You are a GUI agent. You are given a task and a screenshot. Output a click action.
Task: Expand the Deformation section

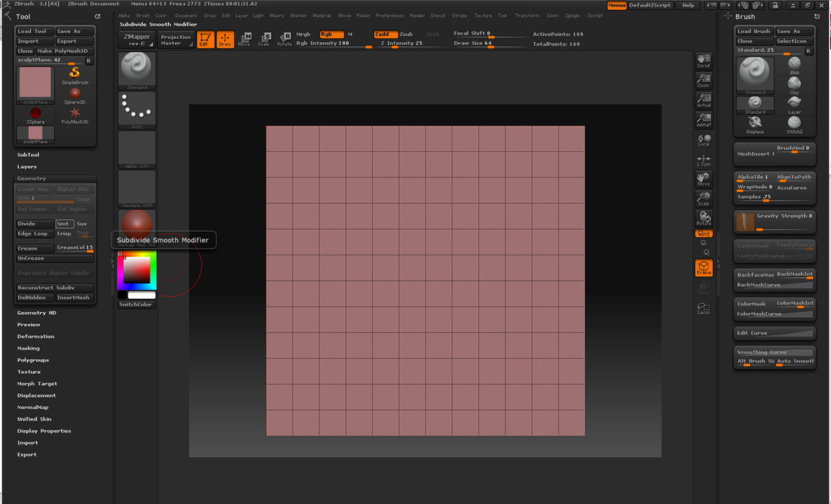tap(36, 337)
